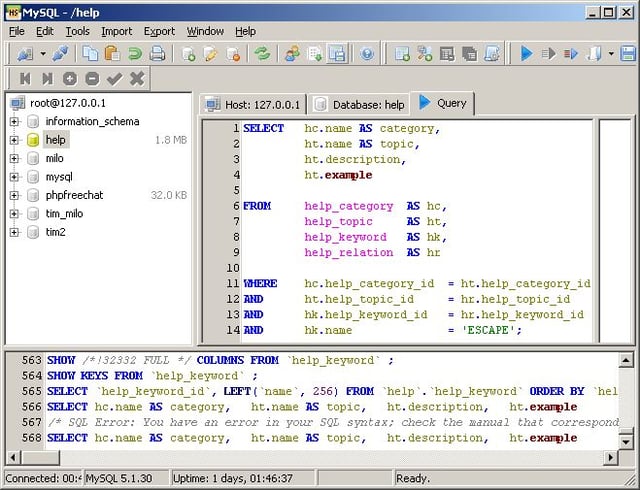Open the User manager icon

click(292, 53)
